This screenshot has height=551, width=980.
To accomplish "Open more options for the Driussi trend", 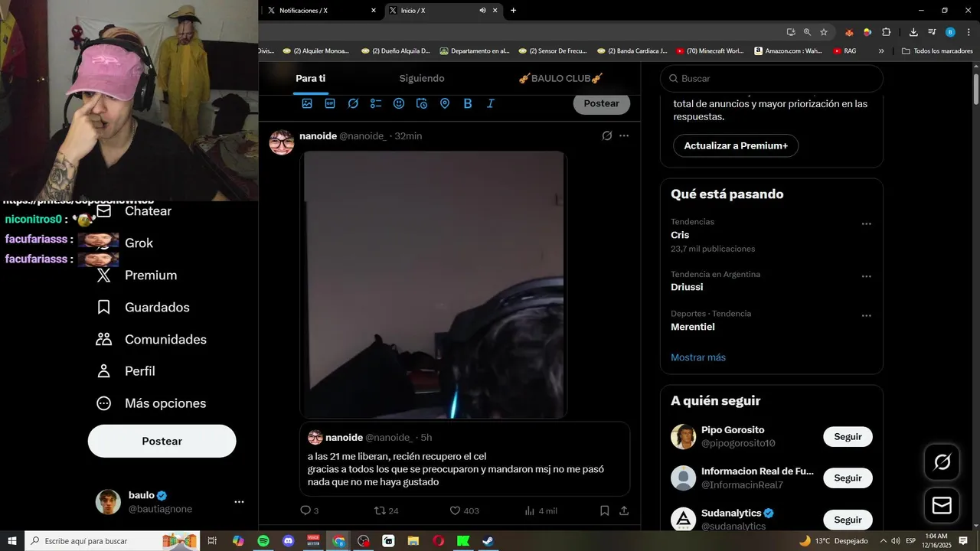I will [867, 276].
